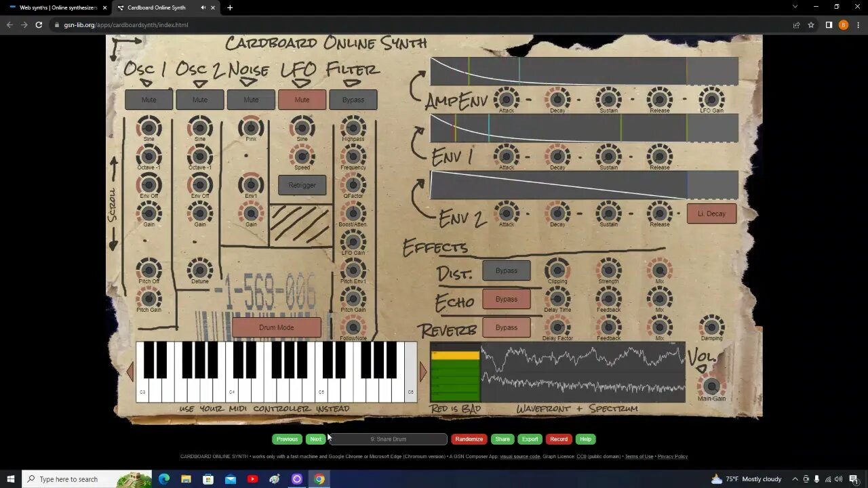Viewport: 868px width, 488px height.
Task: Click the Noise Pink type knob
Action: pyautogui.click(x=251, y=127)
